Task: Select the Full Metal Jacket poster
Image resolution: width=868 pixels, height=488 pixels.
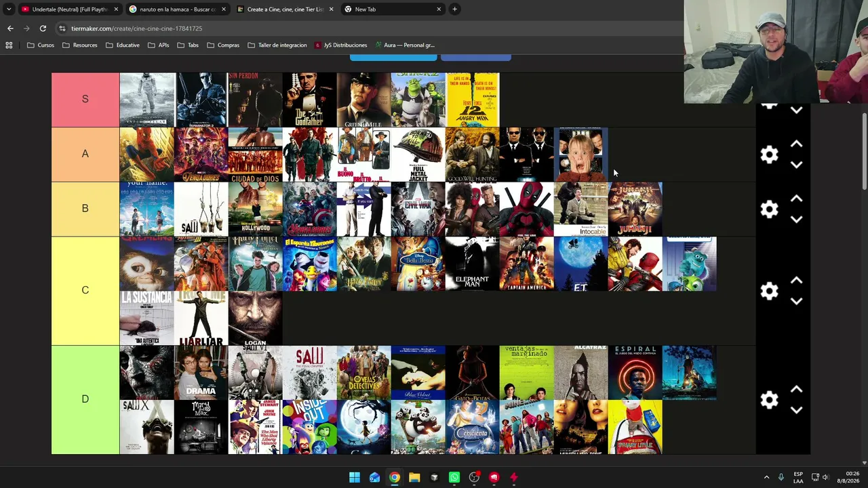Action: 418,155
